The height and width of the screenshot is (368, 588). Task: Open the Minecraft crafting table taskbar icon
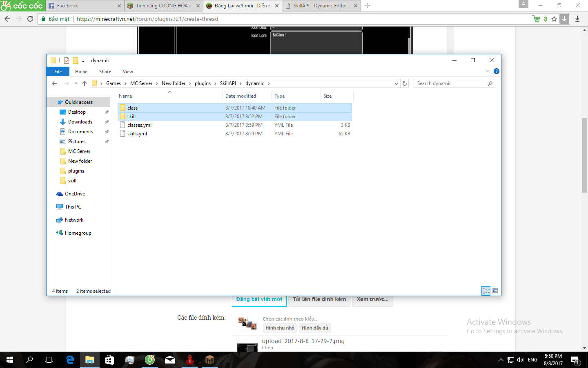click(x=210, y=360)
